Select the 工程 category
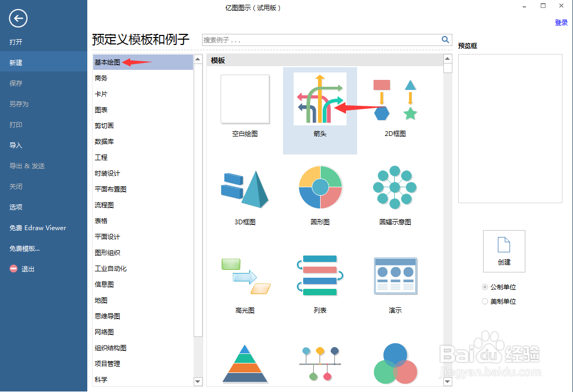 click(x=101, y=158)
